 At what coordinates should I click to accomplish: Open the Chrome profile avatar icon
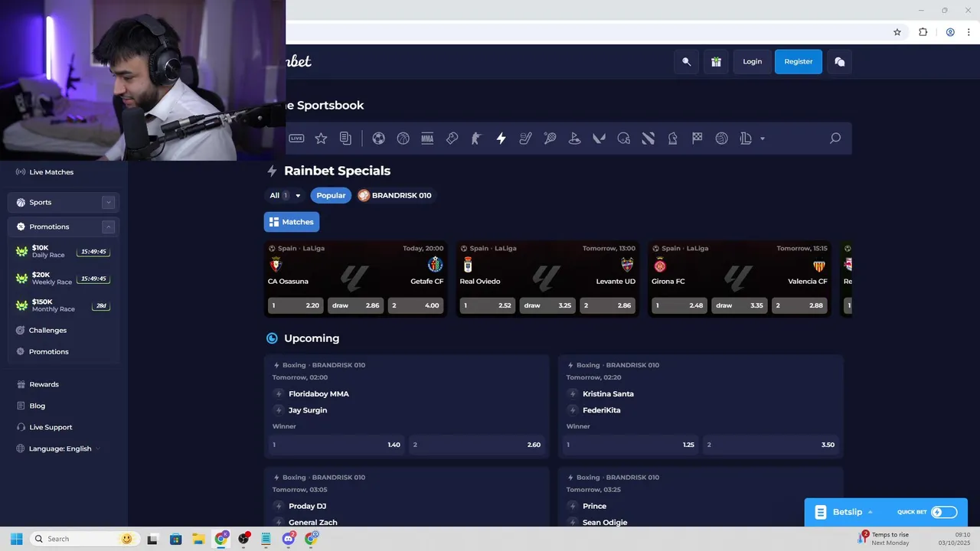tap(950, 32)
